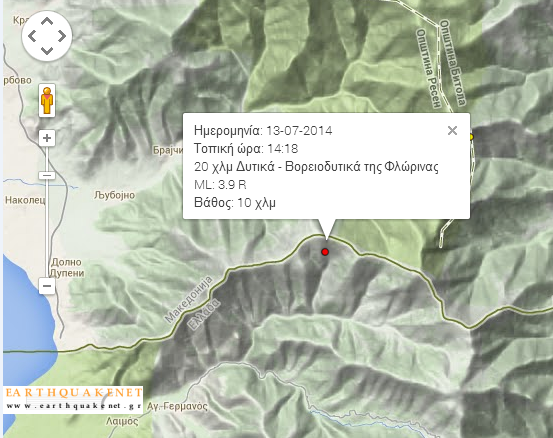
Task: Zoom in with the plus button
Action: (x=47, y=138)
